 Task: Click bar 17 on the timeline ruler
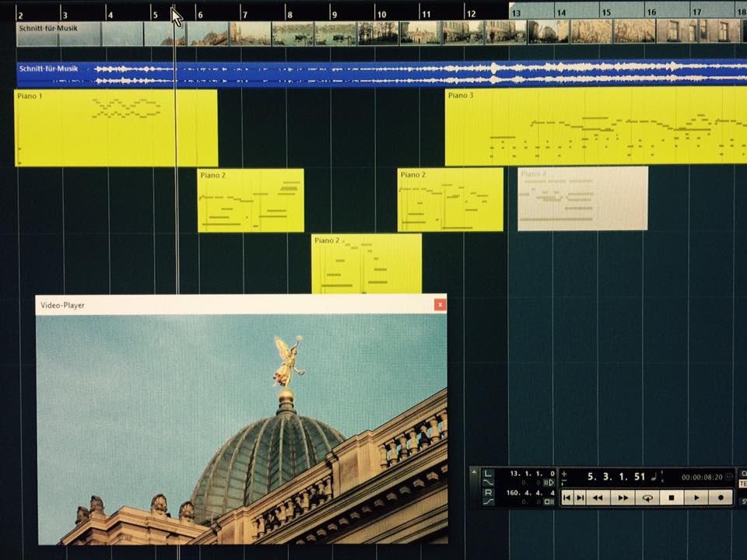(x=696, y=12)
